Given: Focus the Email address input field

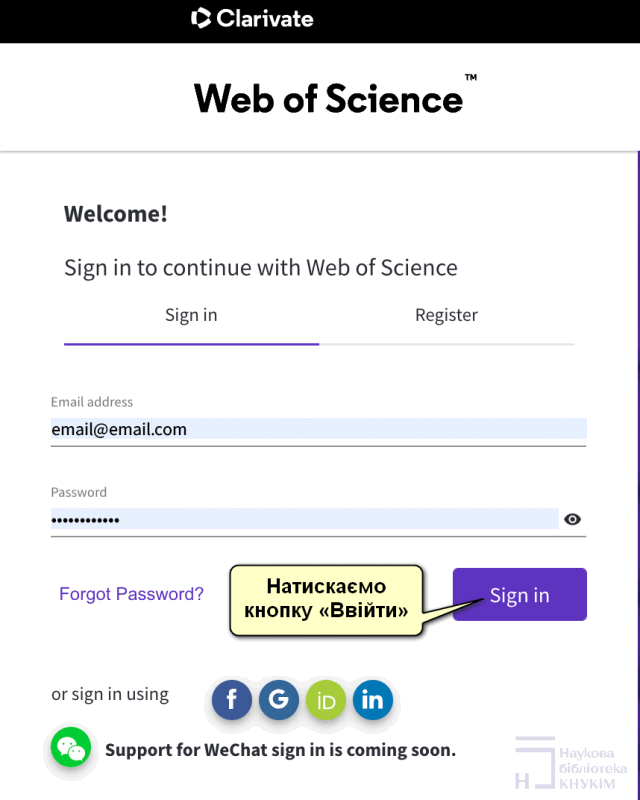Looking at the screenshot, I should tap(318, 430).
